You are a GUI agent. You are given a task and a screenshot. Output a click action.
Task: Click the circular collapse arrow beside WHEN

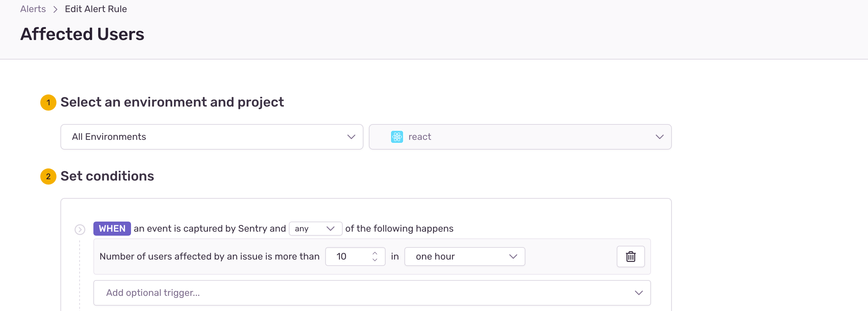[x=80, y=229]
